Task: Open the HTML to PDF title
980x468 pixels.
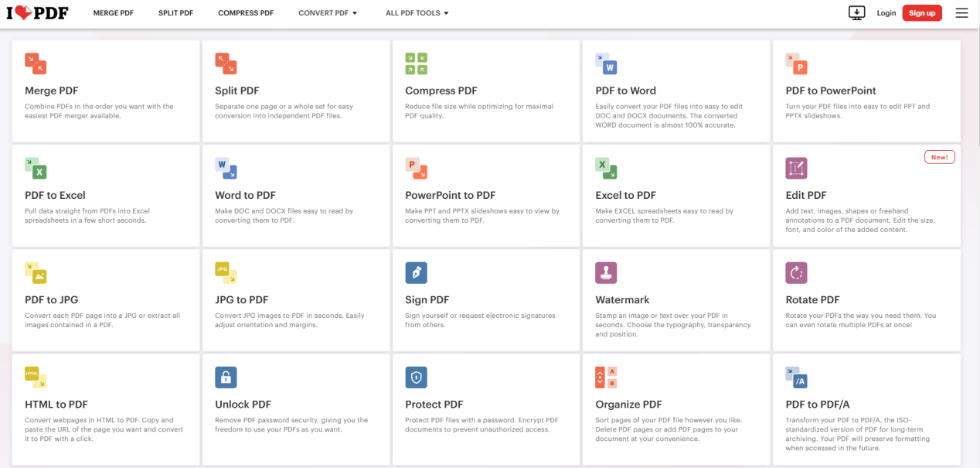Action: coord(56,404)
